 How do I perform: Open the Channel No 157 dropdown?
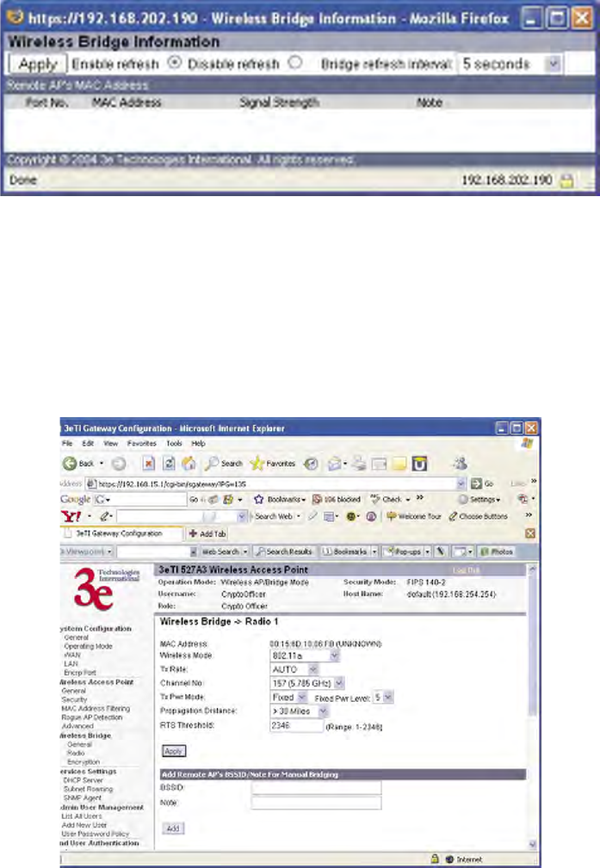(307, 684)
